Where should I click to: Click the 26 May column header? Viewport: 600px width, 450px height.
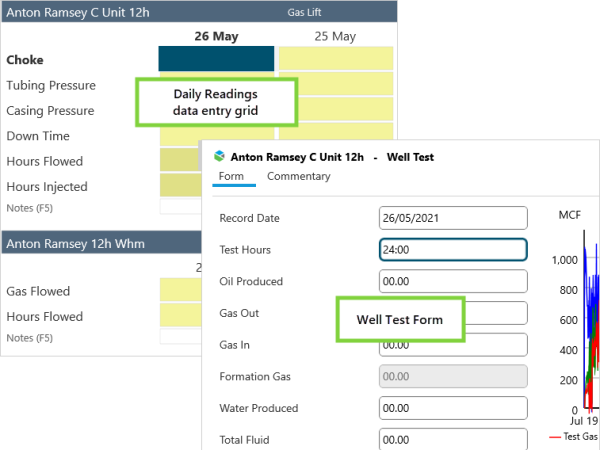pyautogui.click(x=216, y=37)
